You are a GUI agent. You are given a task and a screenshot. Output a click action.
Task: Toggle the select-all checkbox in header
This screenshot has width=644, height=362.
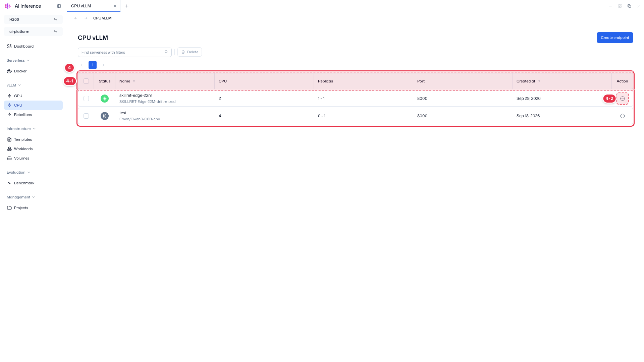click(x=86, y=81)
